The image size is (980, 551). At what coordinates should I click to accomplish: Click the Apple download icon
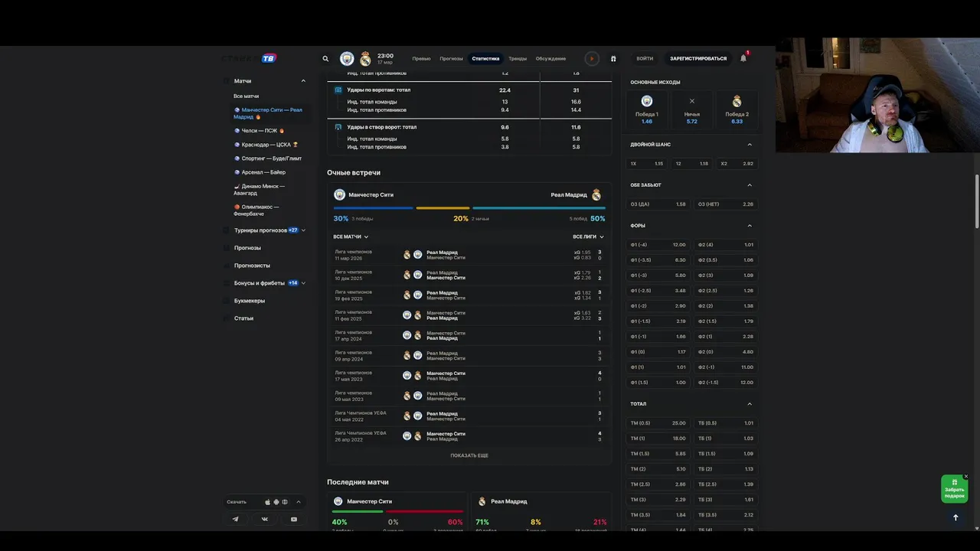(x=268, y=502)
